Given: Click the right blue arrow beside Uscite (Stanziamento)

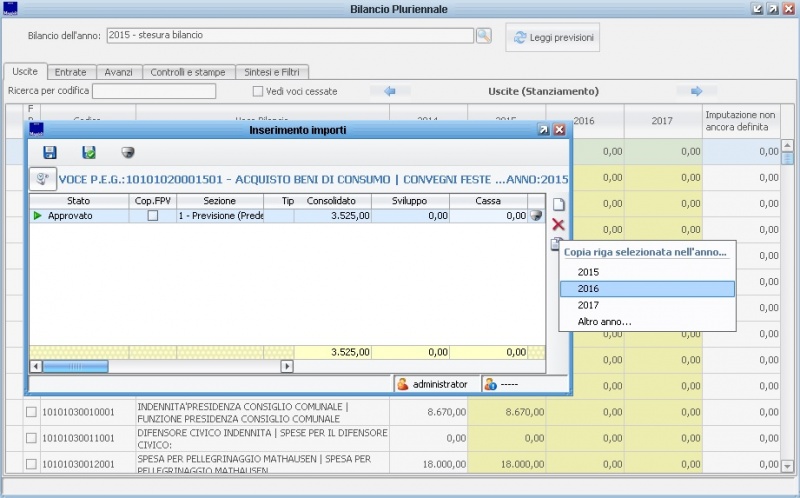Looking at the screenshot, I should tap(696, 91).
